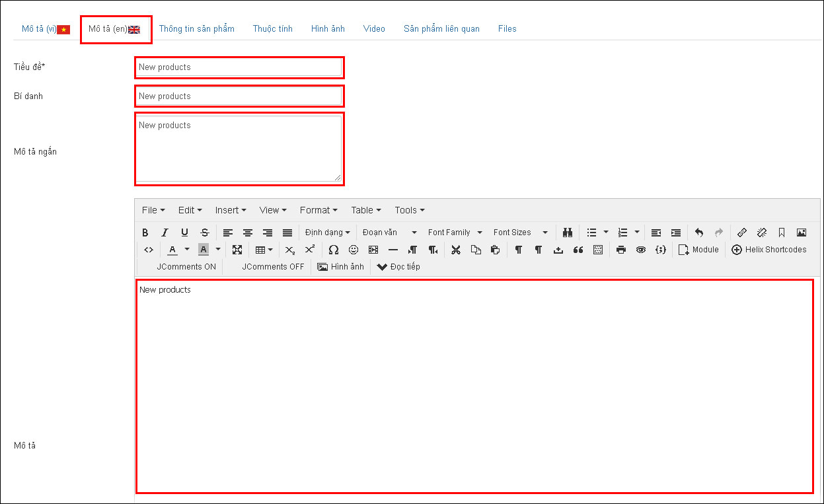
Task: Insert an anchor bookmark
Action: point(782,233)
